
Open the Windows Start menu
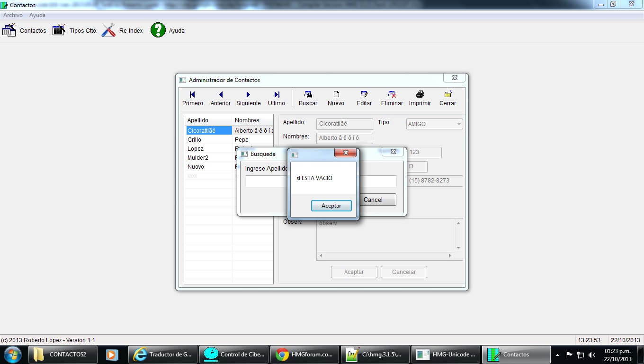(x=12, y=354)
